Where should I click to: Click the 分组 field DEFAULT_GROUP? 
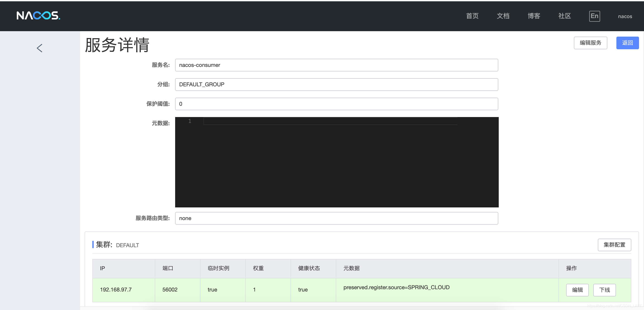336,85
